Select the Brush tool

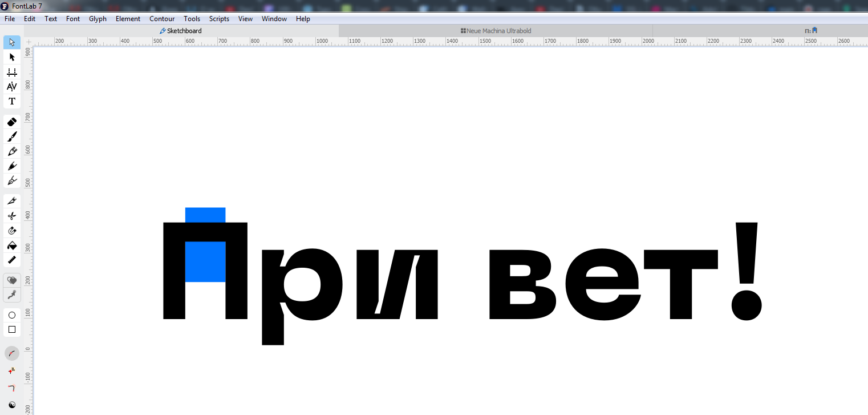(12, 136)
